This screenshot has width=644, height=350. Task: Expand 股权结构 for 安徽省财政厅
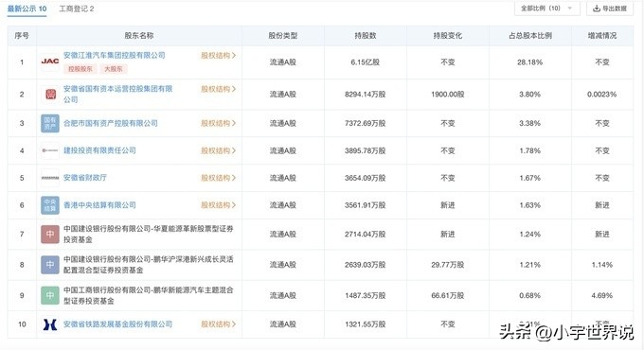218,178
